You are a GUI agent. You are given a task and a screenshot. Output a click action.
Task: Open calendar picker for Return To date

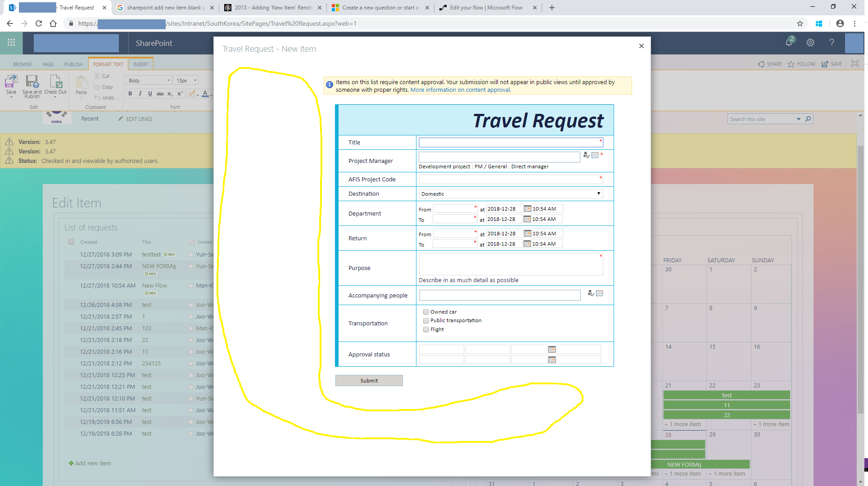click(x=527, y=244)
